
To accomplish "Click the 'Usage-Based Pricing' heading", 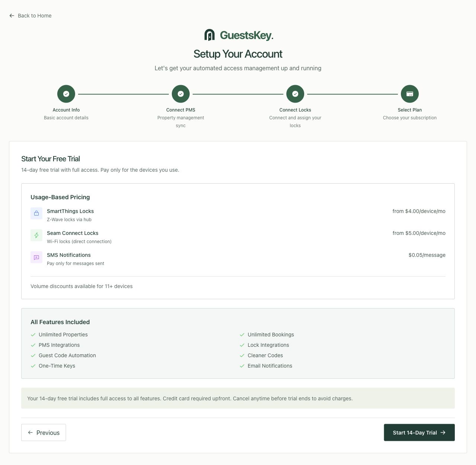I will (x=60, y=197).
